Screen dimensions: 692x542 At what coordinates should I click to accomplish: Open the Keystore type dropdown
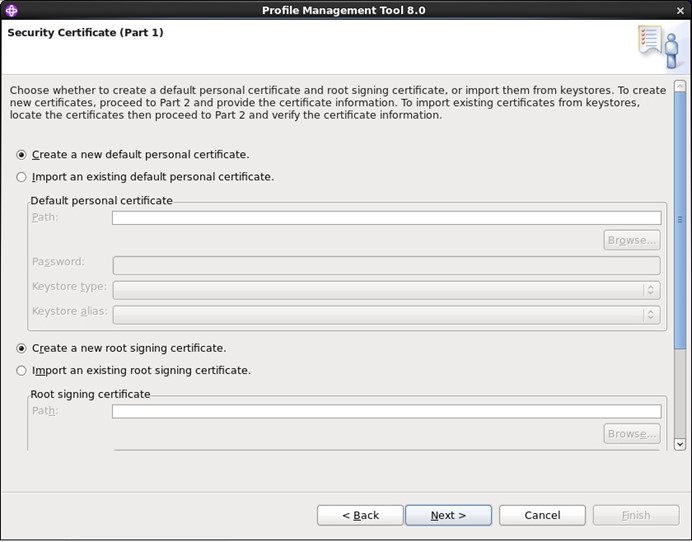386,290
